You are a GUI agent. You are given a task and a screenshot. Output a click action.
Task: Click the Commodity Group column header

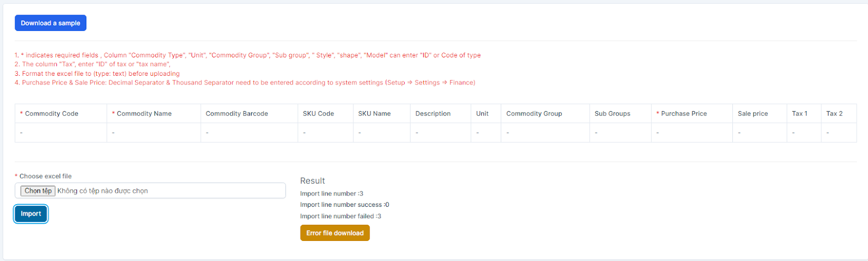pos(534,114)
